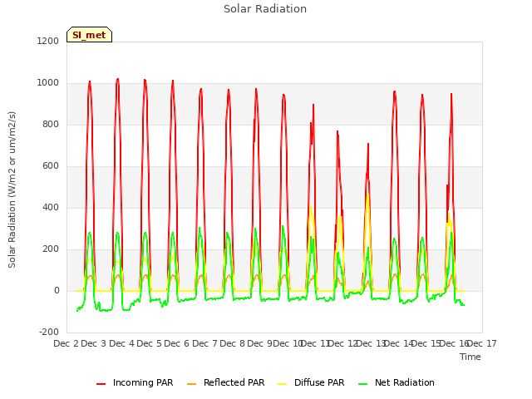
Task: Click the 200 y-axis tick label
Action: tap(51, 249)
